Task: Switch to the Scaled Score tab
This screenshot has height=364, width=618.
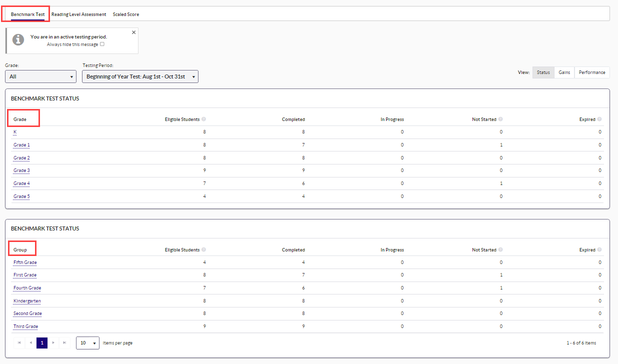Action: click(x=126, y=14)
